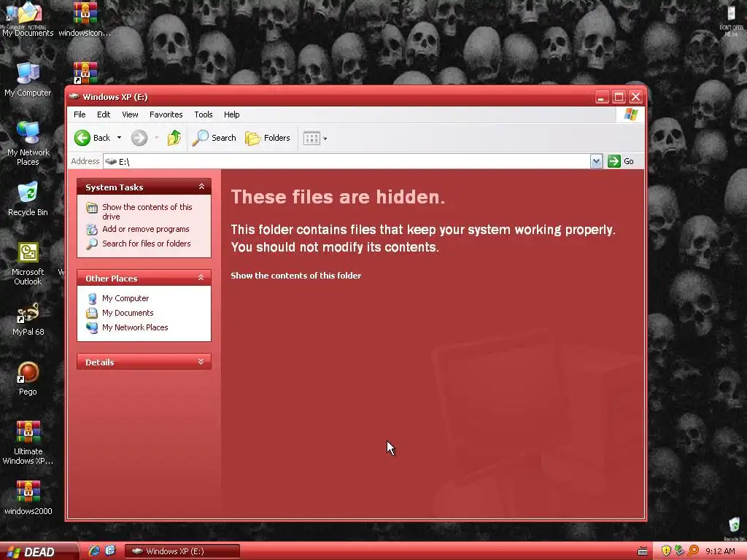Click the Windows XP (E:) taskbar button
The height and width of the screenshot is (560, 747).
point(182,551)
